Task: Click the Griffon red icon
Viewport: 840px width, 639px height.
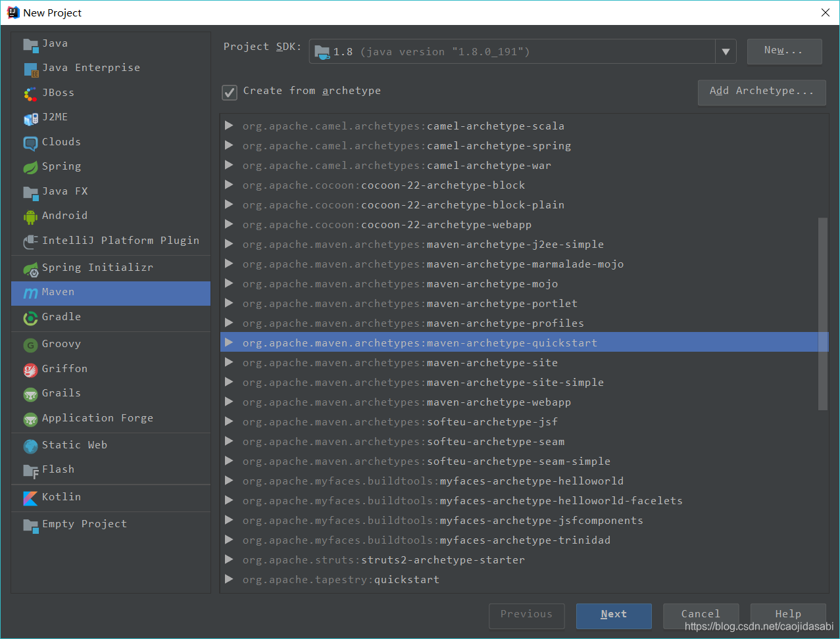Action: (x=31, y=370)
